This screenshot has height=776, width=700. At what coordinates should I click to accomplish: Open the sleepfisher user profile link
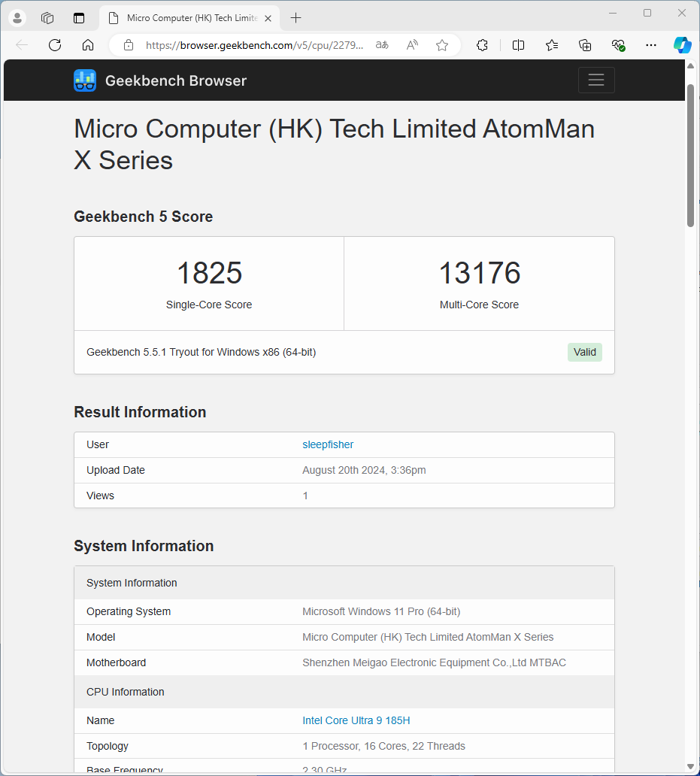(328, 444)
